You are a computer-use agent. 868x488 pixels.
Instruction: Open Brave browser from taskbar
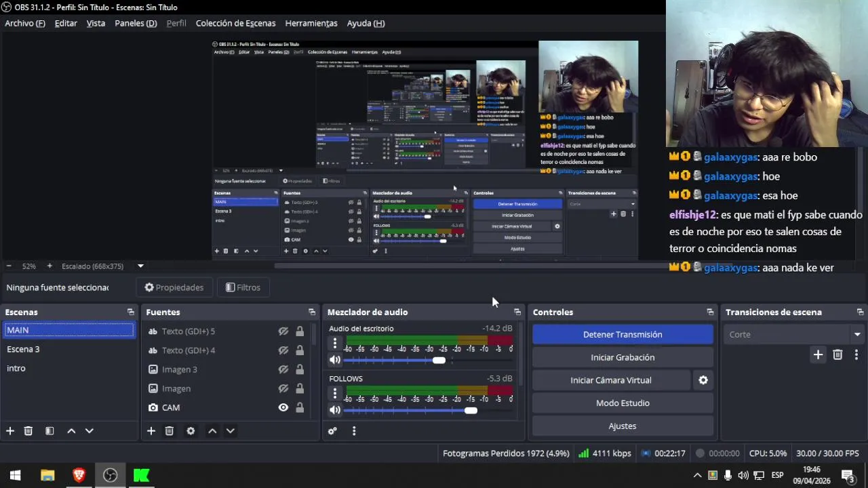pyautogui.click(x=79, y=475)
